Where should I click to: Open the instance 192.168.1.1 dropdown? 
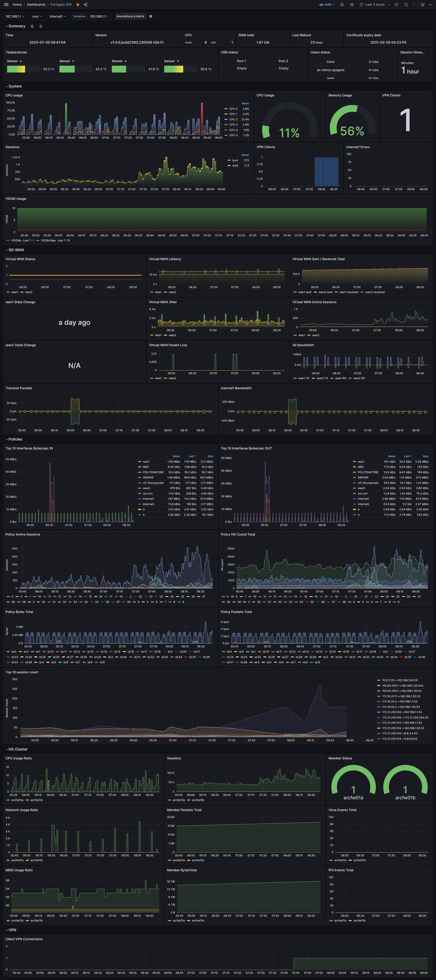tap(99, 16)
